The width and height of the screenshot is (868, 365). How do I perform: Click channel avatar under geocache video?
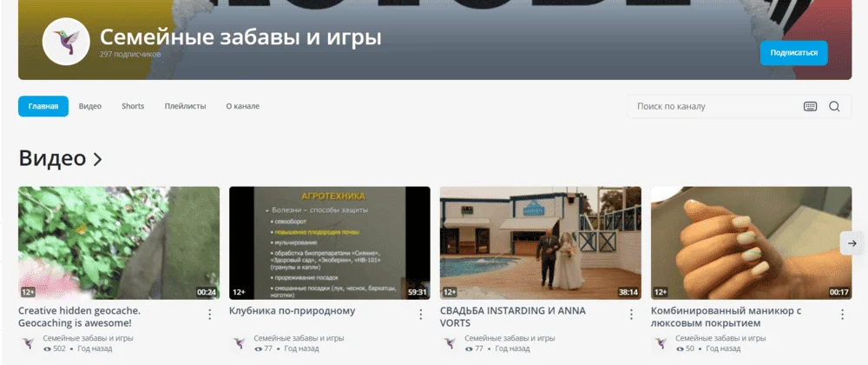tap(29, 343)
